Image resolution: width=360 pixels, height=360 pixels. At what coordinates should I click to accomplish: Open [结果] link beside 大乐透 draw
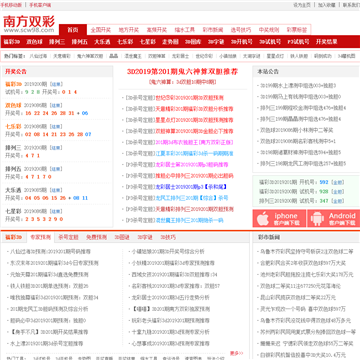56,190
